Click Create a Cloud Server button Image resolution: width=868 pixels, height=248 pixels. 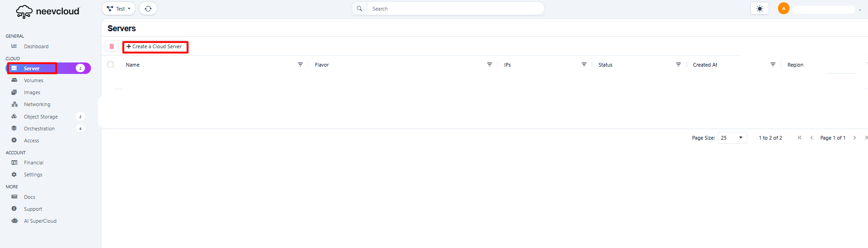click(155, 47)
